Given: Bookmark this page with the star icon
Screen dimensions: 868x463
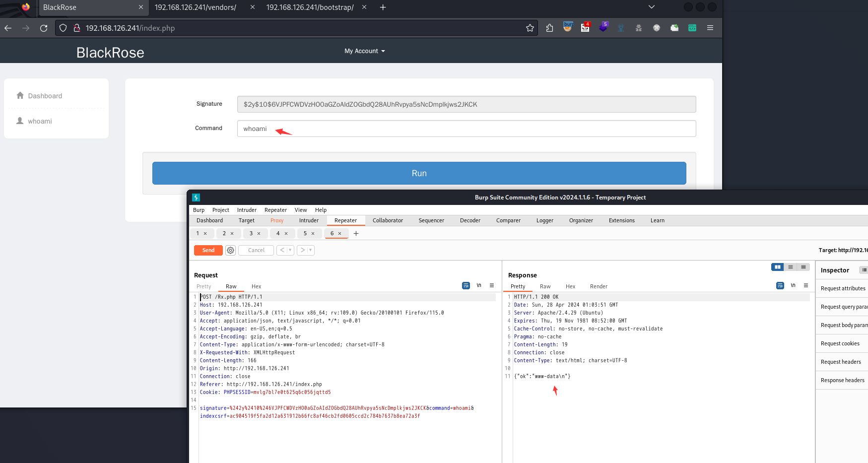Looking at the screenshot, I should click(x=530, y=28).
